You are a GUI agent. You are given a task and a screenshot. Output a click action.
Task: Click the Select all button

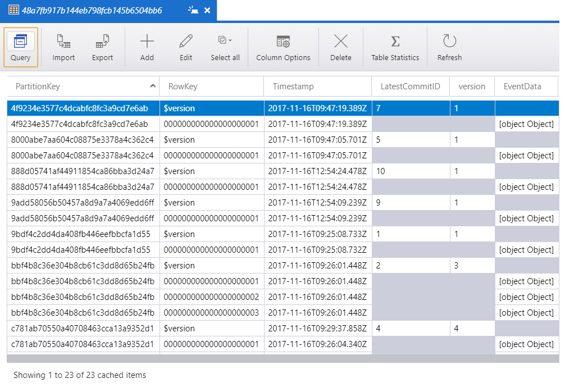point(225,47)
